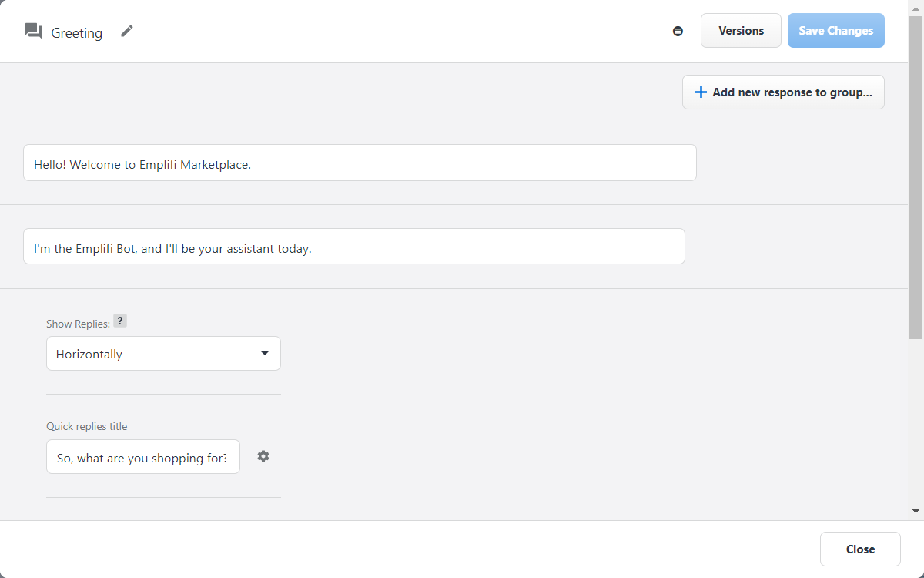Image resolution: width=924 pixels, height=578 pixels.
Task: Click the Greeting title text
Action: 77,33
